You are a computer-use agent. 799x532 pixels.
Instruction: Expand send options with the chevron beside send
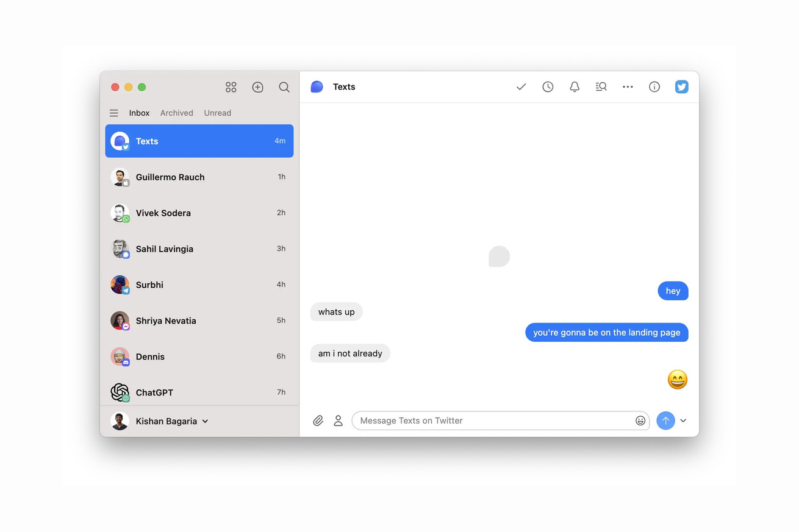click(683, 420)
